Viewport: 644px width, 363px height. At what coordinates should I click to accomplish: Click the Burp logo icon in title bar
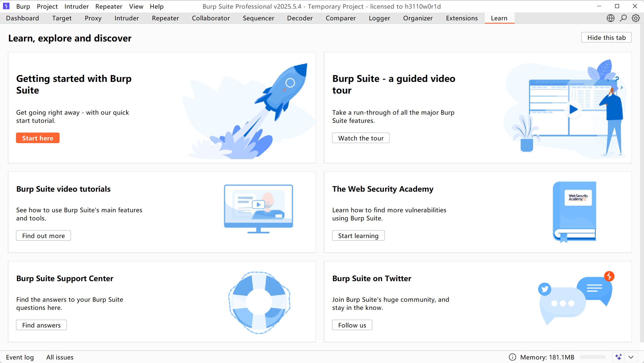pyautogui.click(x=6, y=6)
